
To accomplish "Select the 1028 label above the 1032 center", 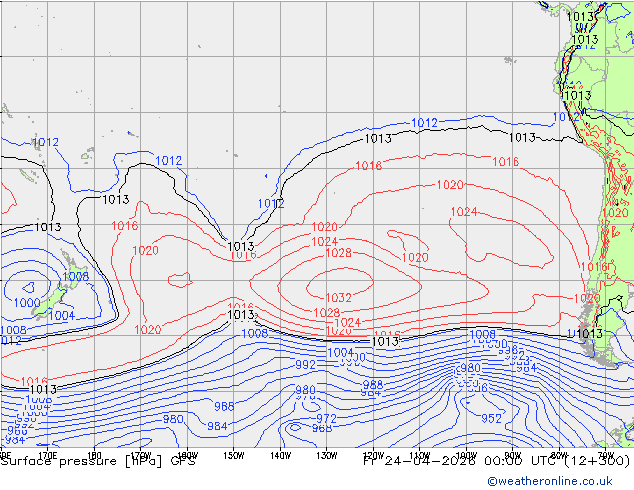I will click(338, 253).
